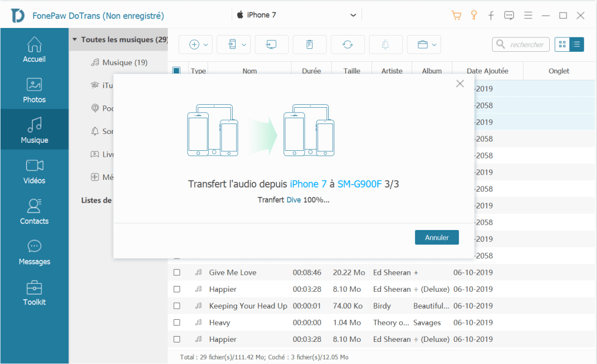
Task: Open the hamburger menu icon
Action: (528, 15)
